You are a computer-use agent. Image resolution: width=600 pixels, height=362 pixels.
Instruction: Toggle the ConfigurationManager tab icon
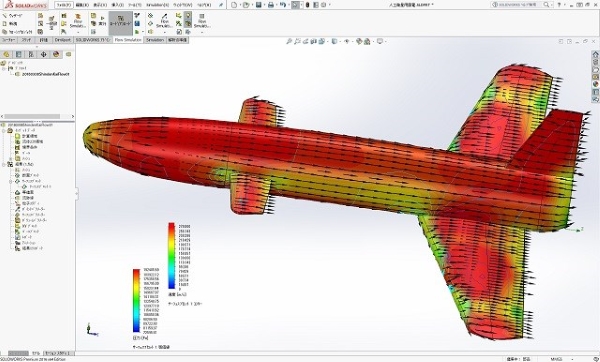31,54
